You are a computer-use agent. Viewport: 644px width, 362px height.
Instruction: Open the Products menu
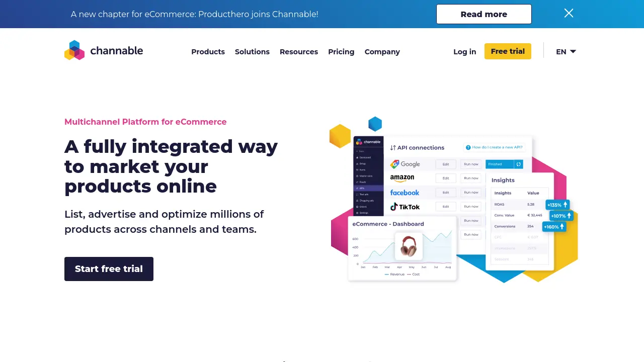click(208, 52)
